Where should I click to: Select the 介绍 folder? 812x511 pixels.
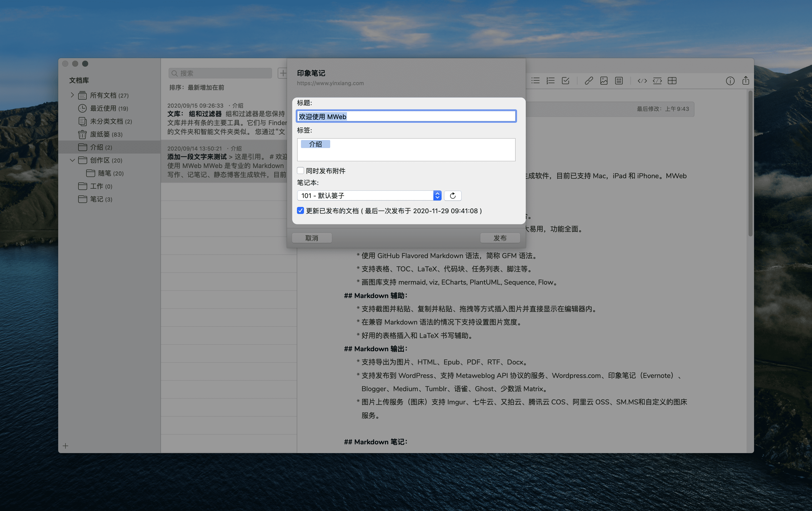tap(109, 147)
